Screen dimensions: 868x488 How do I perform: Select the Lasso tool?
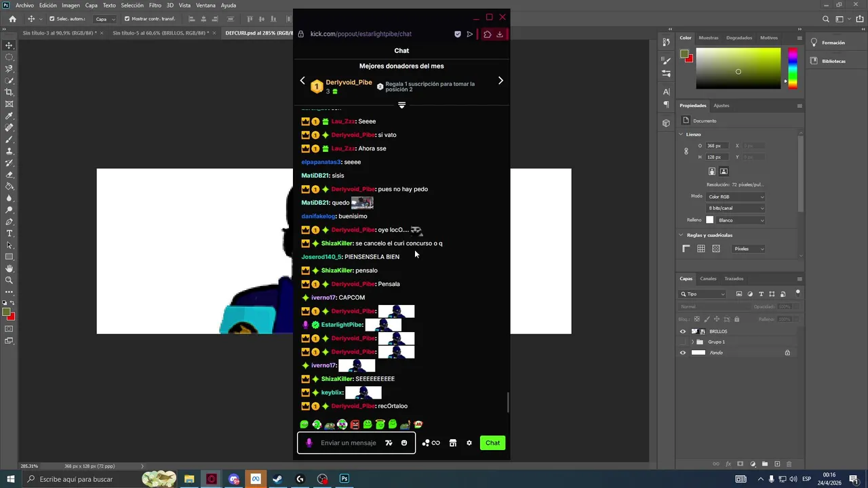[9, 68]
